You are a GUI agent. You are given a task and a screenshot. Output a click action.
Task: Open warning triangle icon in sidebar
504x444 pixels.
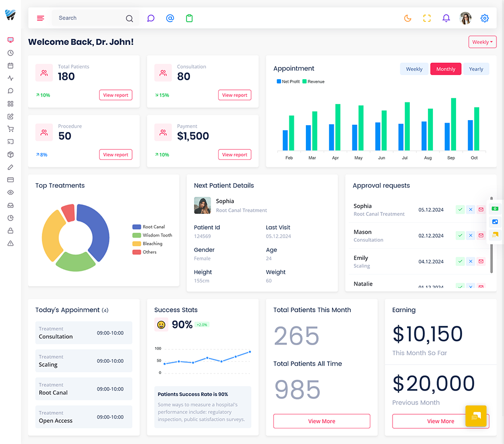point(11,243)
